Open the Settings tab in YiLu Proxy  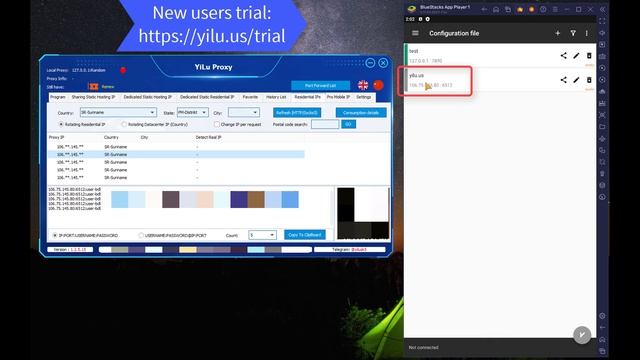tap(364, 97)
